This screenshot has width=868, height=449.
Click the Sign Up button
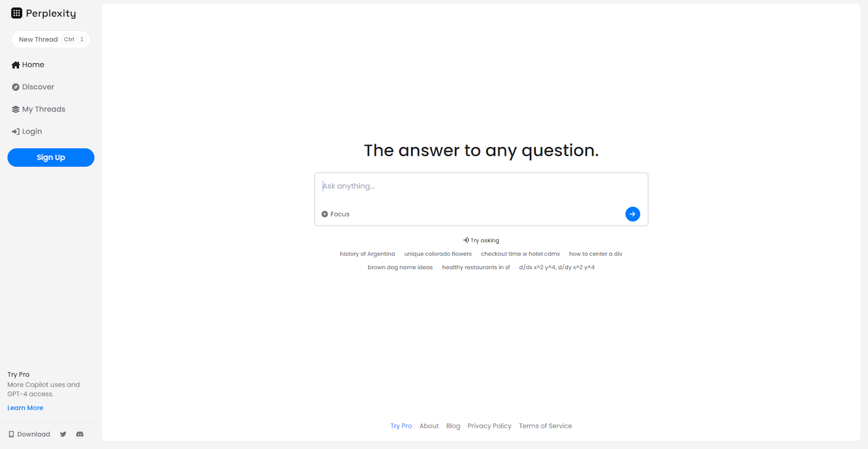pyautogui.click(x=50, y=157)
